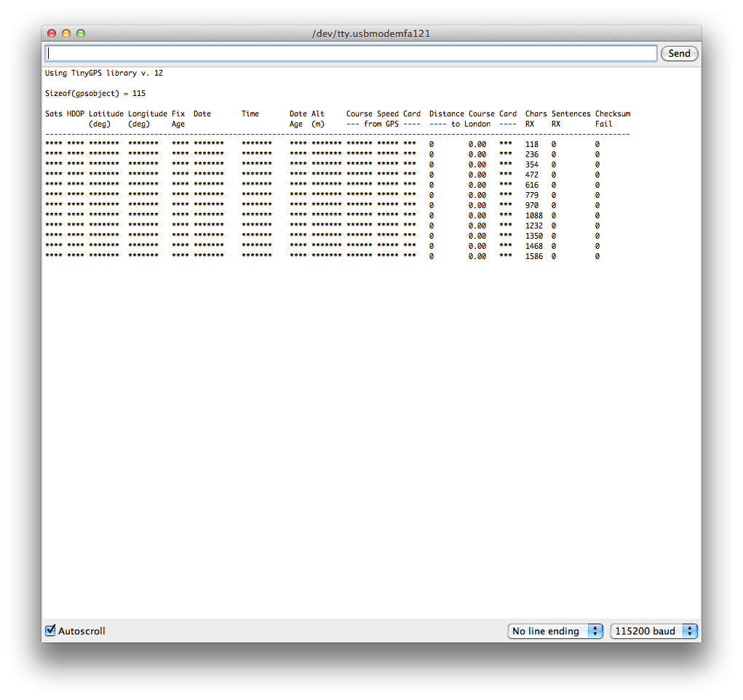Open the No line ending dropdown
Screen dimensions: 743x700
click(x=555, y=632)
